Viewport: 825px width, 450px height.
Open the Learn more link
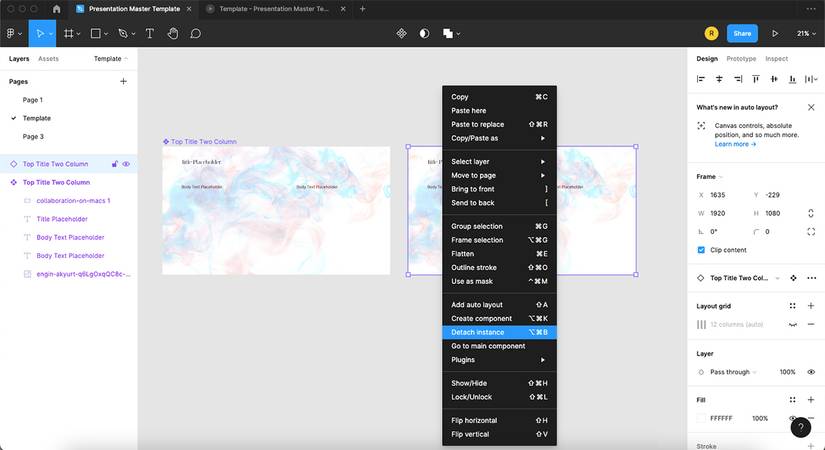[x=735, y=144]
